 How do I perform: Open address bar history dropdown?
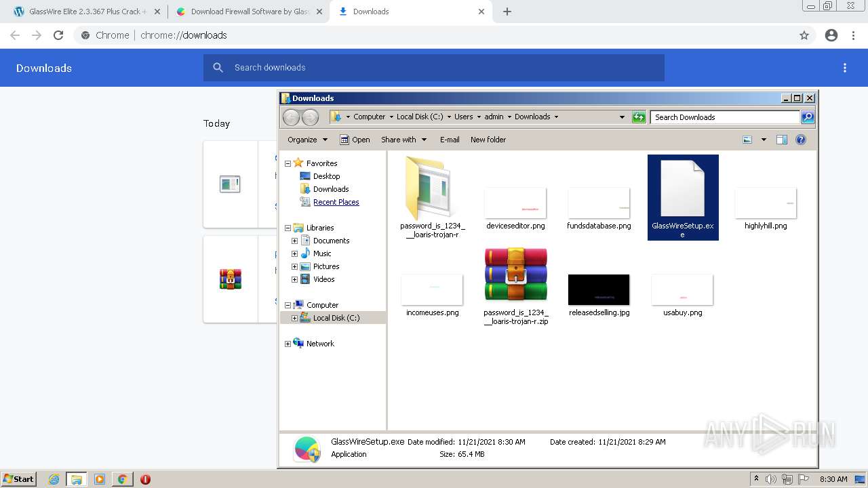pyautogui.click(x=622, y=117)
